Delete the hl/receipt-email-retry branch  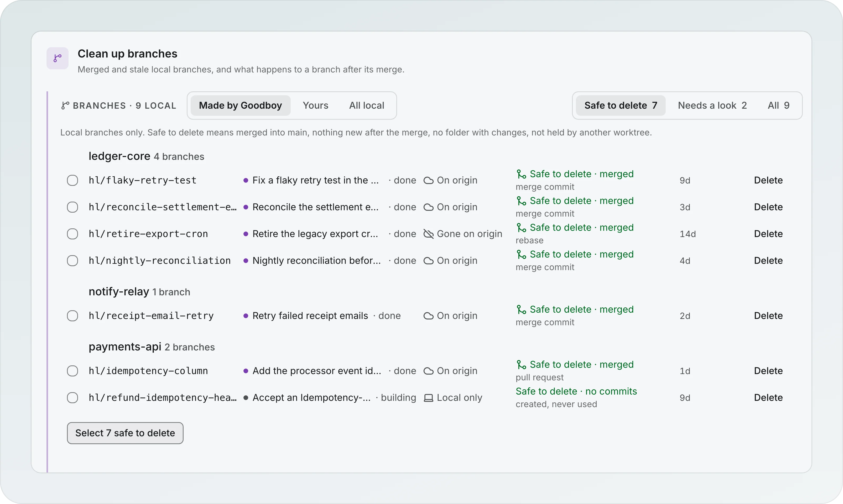[x=768, y=316]
